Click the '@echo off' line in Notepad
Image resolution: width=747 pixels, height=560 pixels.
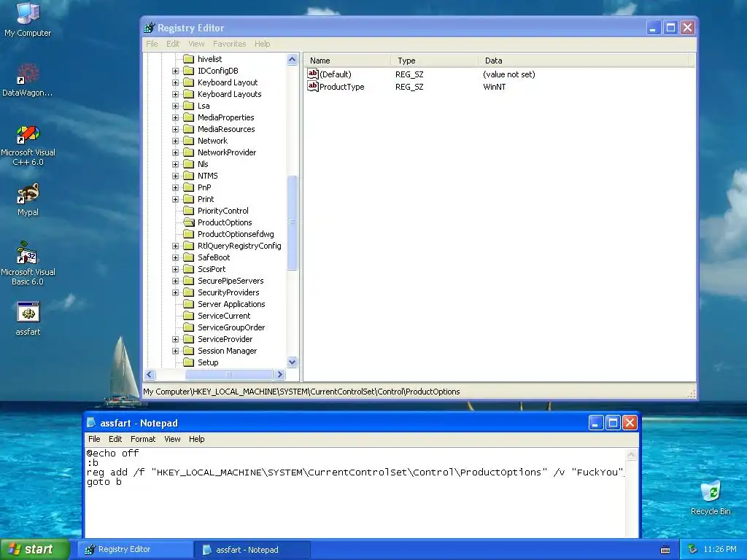[x=112, y=454]
